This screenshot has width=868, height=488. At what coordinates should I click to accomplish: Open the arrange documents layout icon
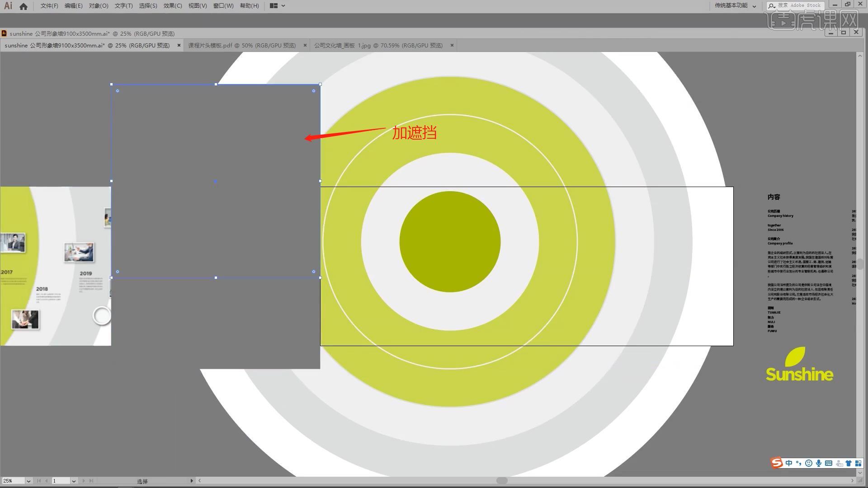pos(274,6)
